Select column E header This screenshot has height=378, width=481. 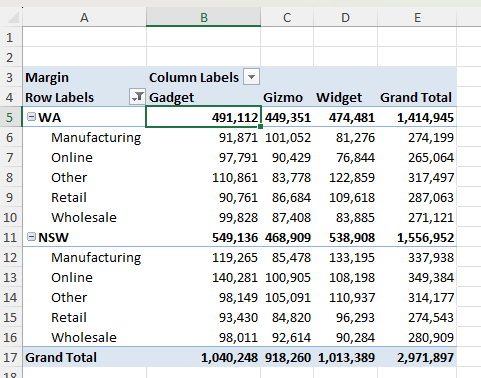tap(417, 17)
